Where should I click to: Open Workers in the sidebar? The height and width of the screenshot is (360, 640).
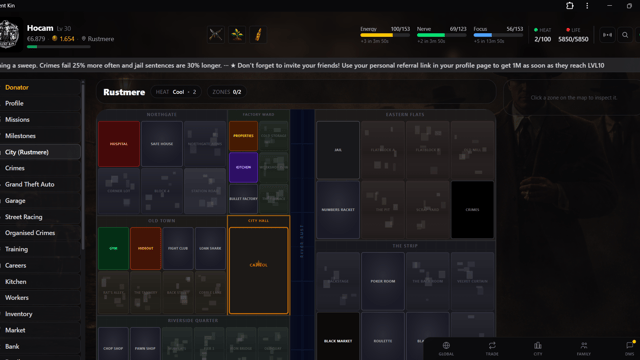tap(40, 298)
